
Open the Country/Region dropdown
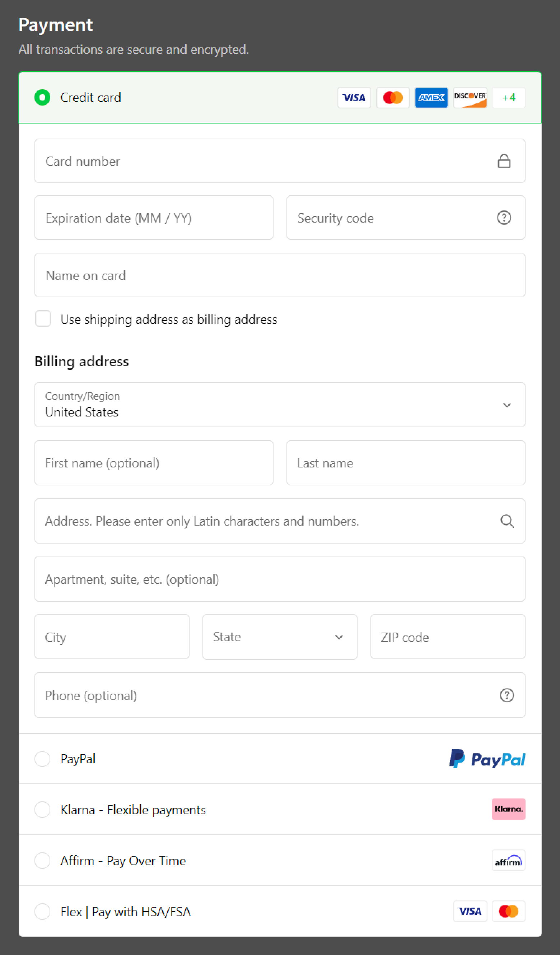[280, 405]
